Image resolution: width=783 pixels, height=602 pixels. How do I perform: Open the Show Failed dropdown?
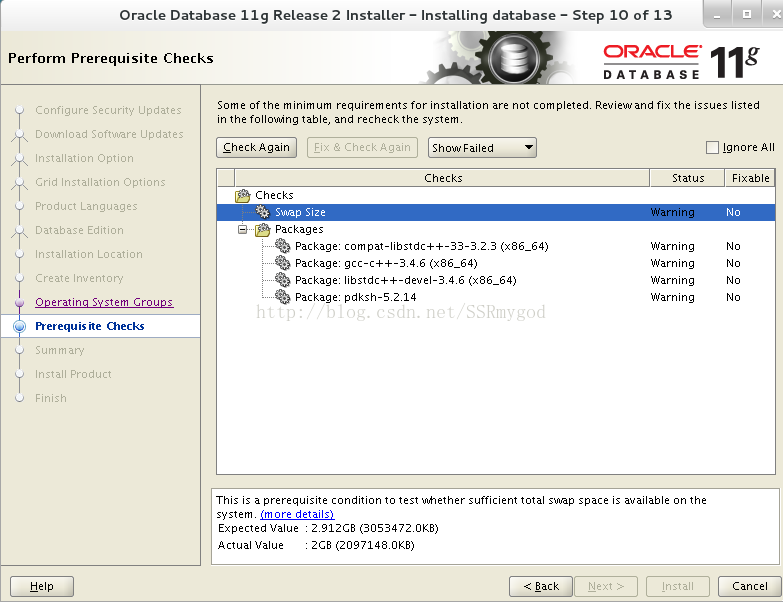click(x=482, y=148)
